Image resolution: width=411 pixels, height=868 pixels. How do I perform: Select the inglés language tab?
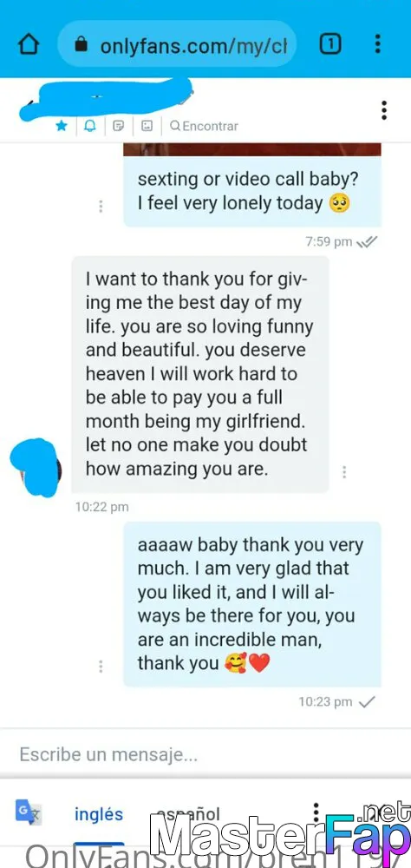pos(99,814)
